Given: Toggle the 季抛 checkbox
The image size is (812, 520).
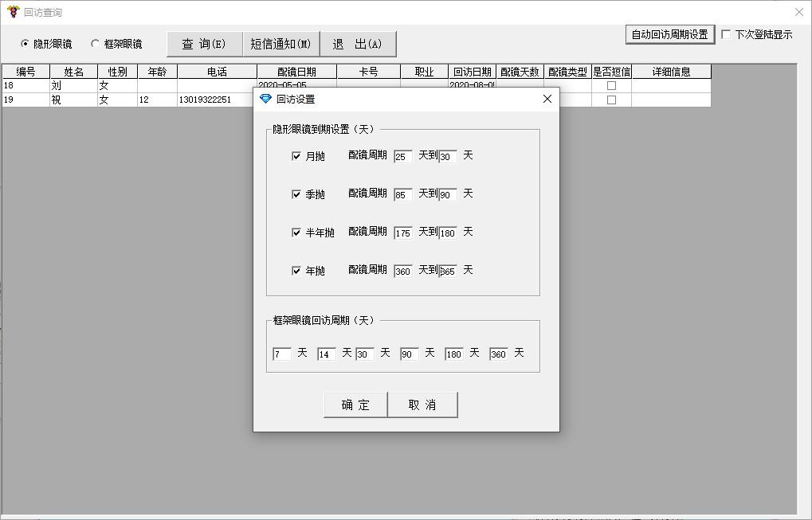Looking at the screenshot, I should click(x=296, y=194).
